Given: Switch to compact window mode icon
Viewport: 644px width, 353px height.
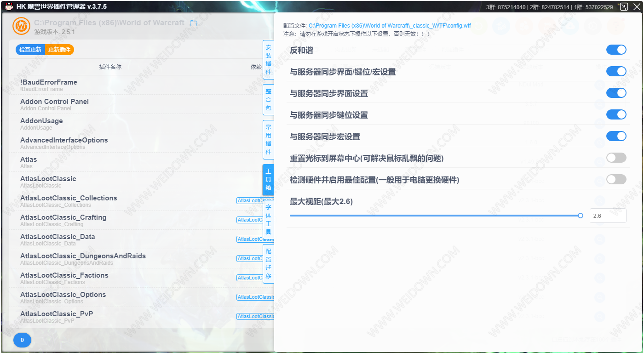Looking at the screenshot, I should pyautogui.click(x=624, y=6).
